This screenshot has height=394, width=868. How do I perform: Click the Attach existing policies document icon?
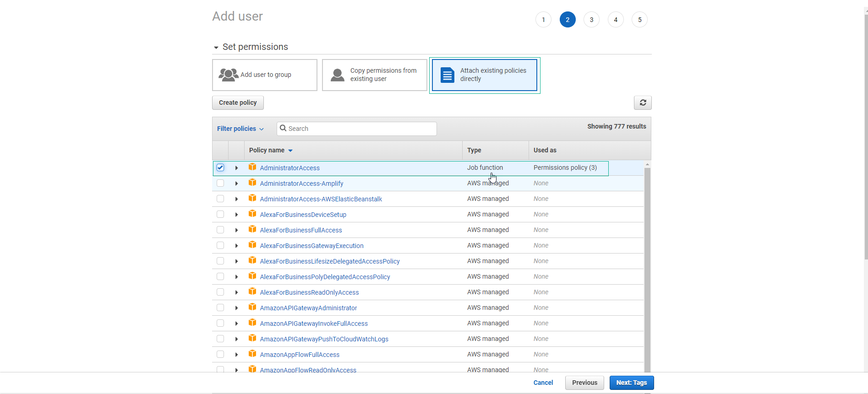click(x=447, y=75)
